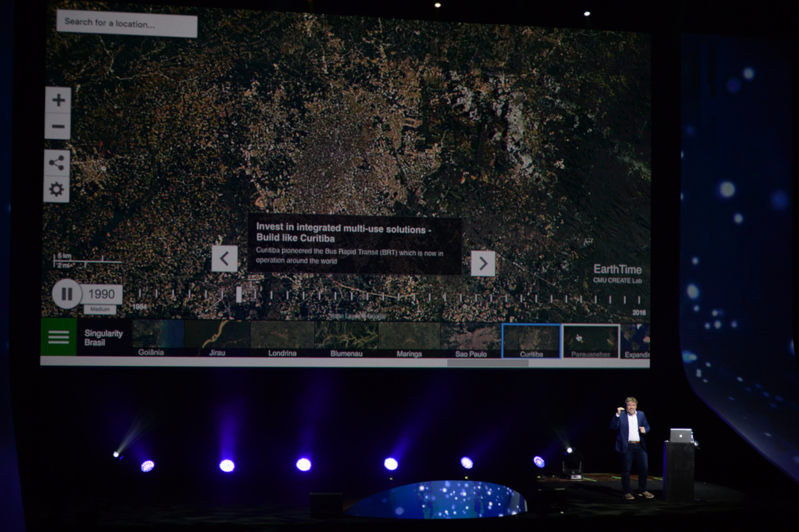The height and width of the screenshot is (532, 799).
Task: Click the zoom out minus button
Action: (x=58, y=127)
